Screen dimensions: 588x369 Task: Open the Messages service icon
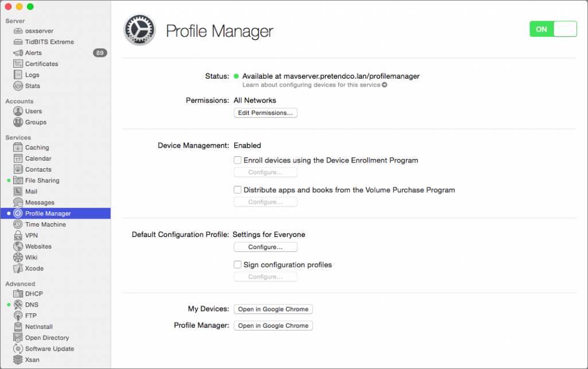(18, 203)
